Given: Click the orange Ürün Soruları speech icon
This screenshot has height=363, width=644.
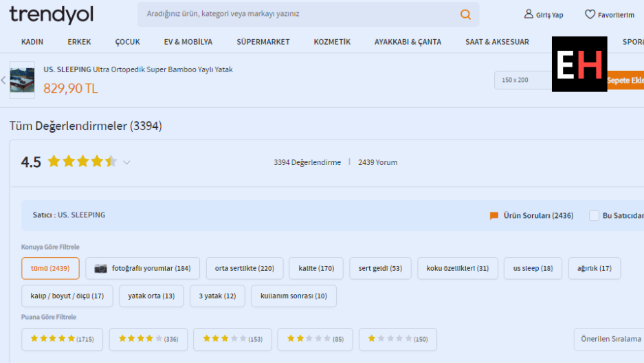Looking at the screenshot, I should pyautogui.click(x=493, y=216).
